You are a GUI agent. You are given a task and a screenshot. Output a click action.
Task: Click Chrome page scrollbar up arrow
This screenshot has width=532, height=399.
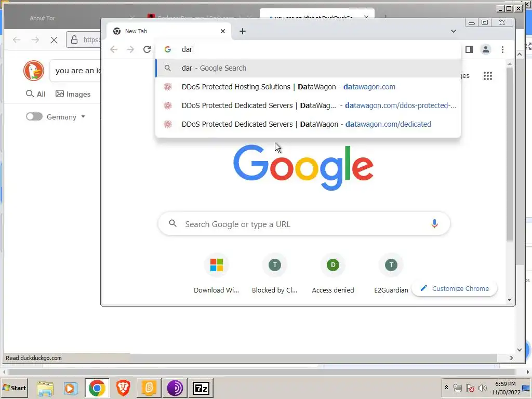pos(509,64)
